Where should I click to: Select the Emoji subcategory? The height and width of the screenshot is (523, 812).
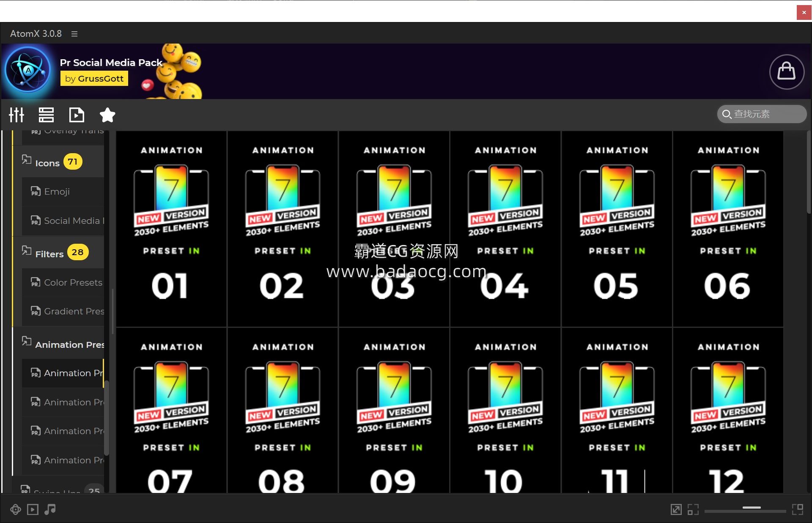tap(63, 192)
